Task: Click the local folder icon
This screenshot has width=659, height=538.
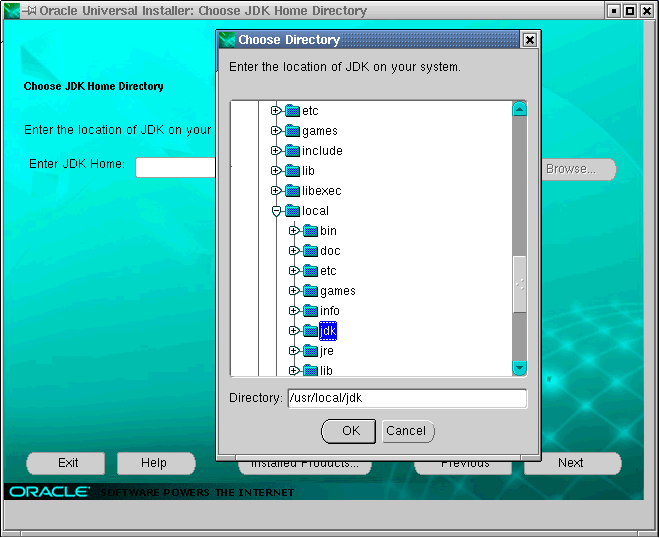Action: point(292,211)
